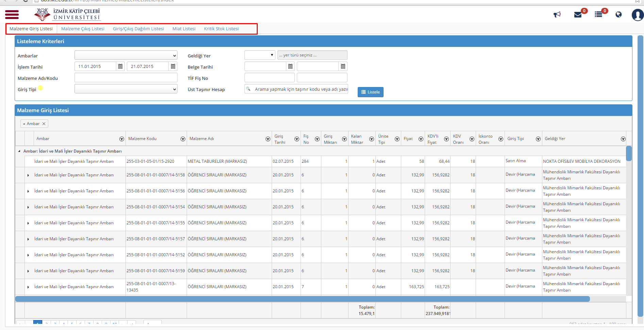Switch to Malzeme Çıkış Listesi tab
This screenshot has width=644, height=330.
(83, 29)
